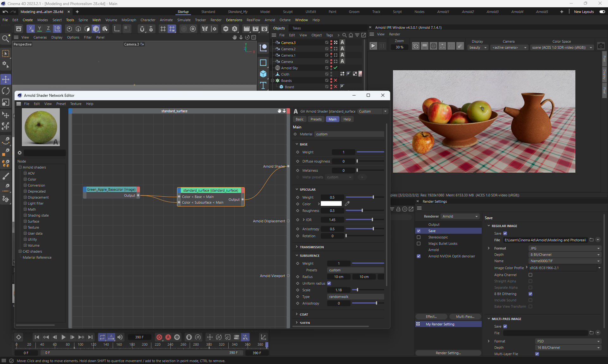Click the record active objects keyframe button
Screen dimensions: 608x364
[x=159, y=337]
